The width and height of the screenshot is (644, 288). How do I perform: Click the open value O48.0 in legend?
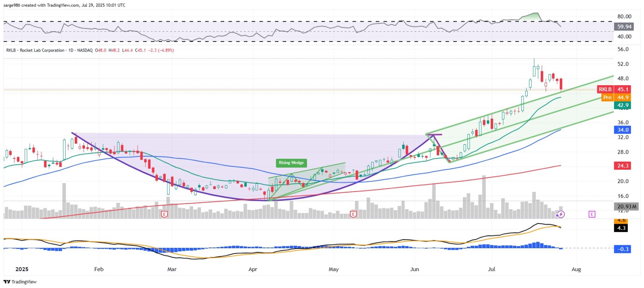[101, 50]
